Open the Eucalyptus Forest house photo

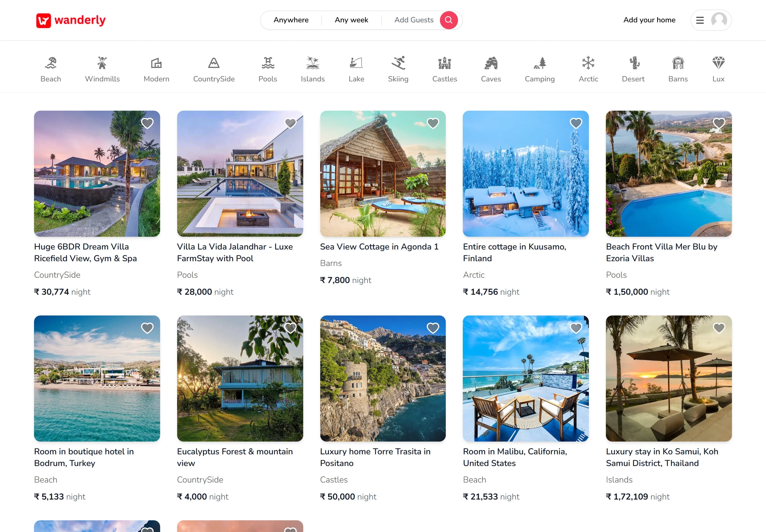tap(240, 378)
